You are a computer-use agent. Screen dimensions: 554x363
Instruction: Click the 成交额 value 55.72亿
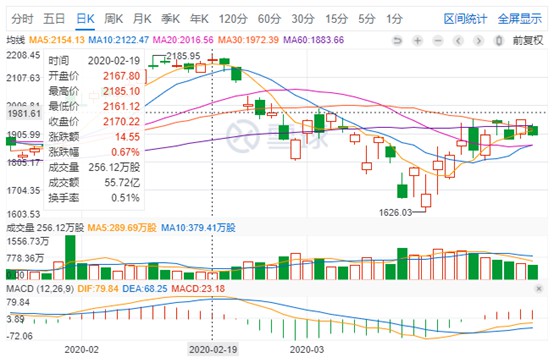[x=122, y=182]
